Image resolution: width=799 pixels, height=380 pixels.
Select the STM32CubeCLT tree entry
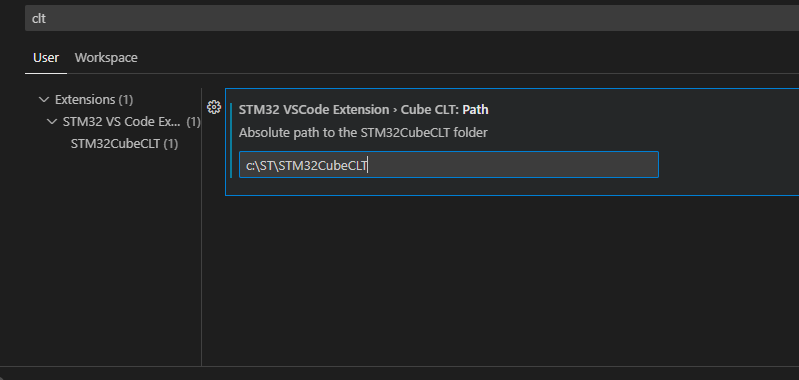pos(124,144)
